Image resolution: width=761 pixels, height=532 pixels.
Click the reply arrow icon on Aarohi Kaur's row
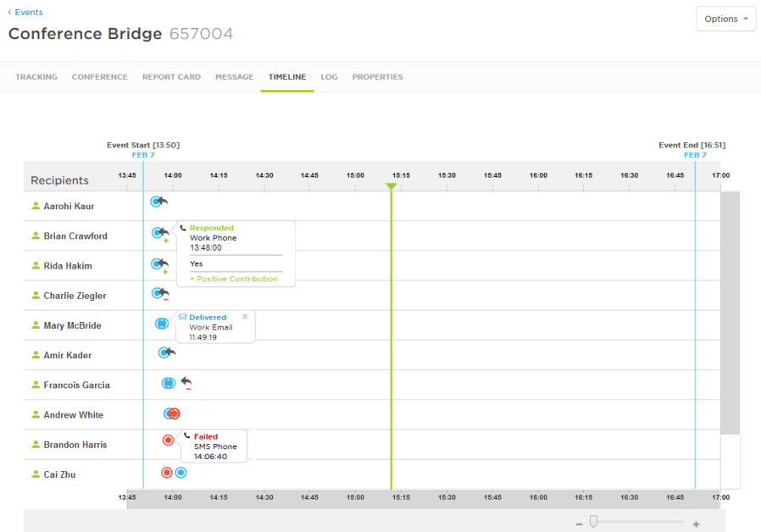(164, 201)
